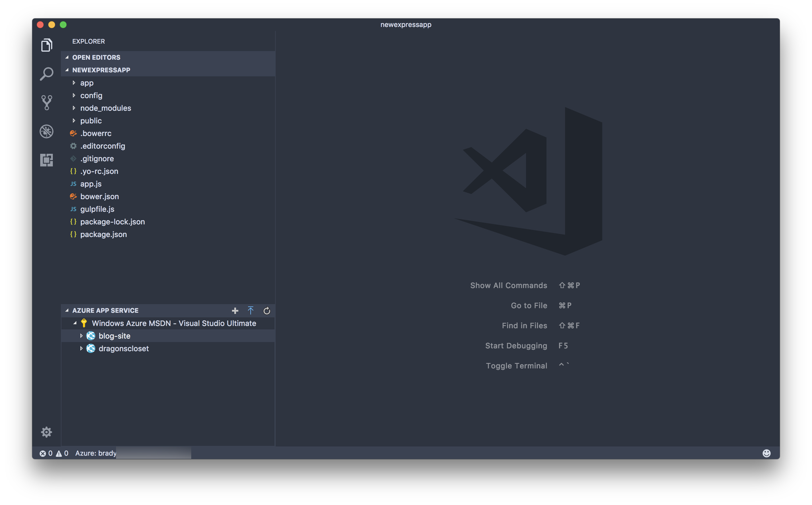Click Show All Commands hint text

[509, 285]
